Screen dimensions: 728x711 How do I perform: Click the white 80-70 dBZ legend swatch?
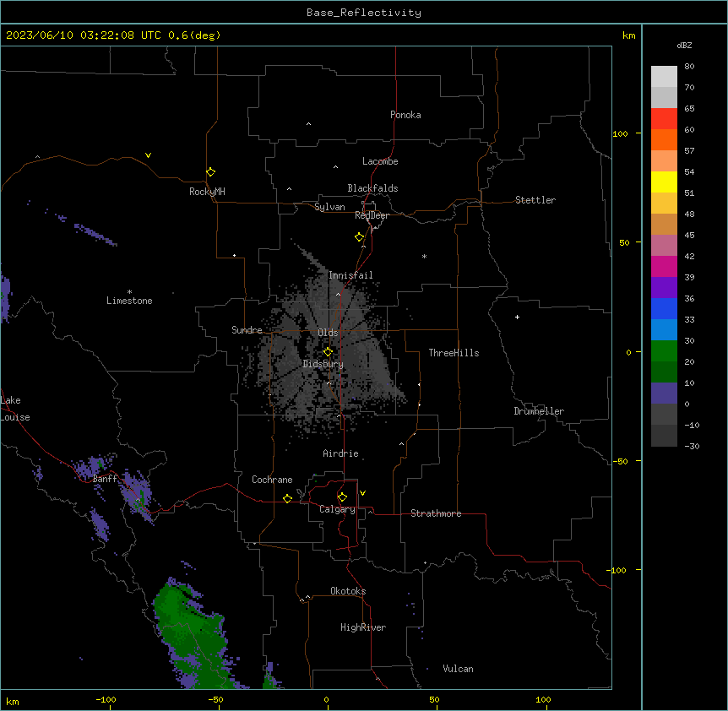point(664,77)
